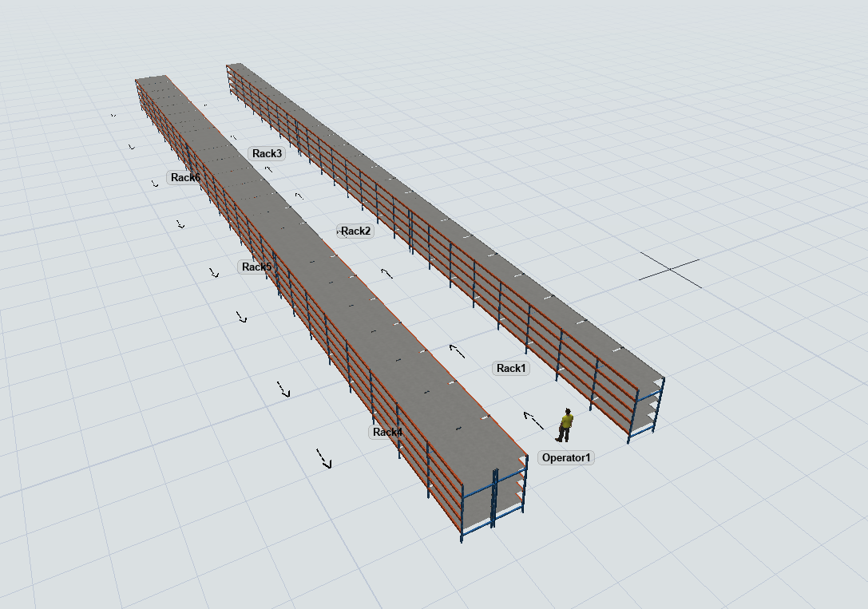Choose the Rack6 label
Screen dimensions: 868x609
pyautogui.click(x=184, y=177)
